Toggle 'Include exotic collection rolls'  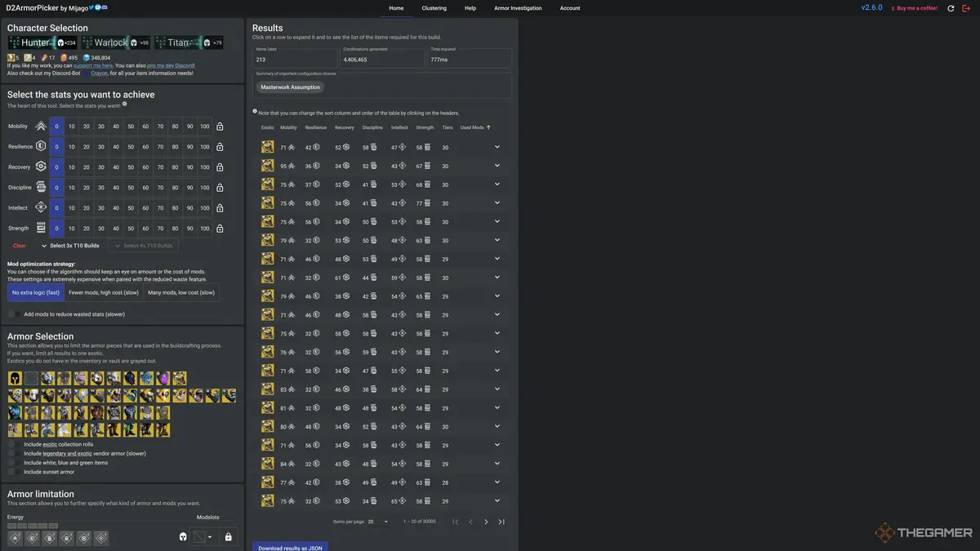point(15,444)
